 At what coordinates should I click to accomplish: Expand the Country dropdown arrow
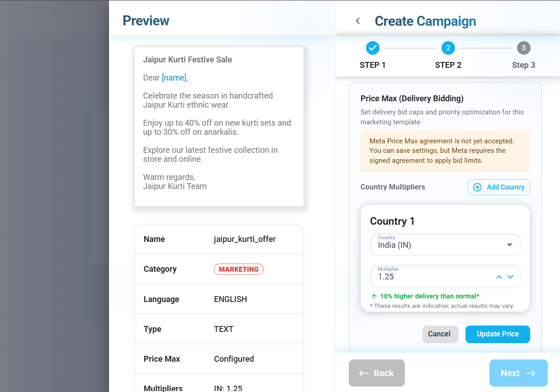coord(510,245)
